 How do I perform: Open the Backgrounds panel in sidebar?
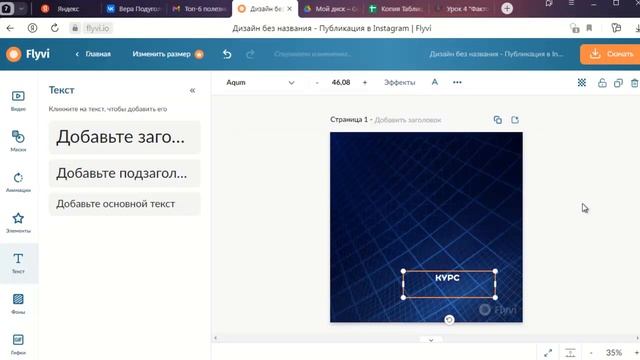[18, 304]
